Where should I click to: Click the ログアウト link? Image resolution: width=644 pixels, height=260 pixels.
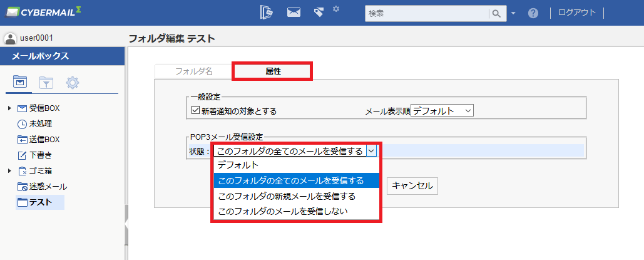(x=576, y=13)
